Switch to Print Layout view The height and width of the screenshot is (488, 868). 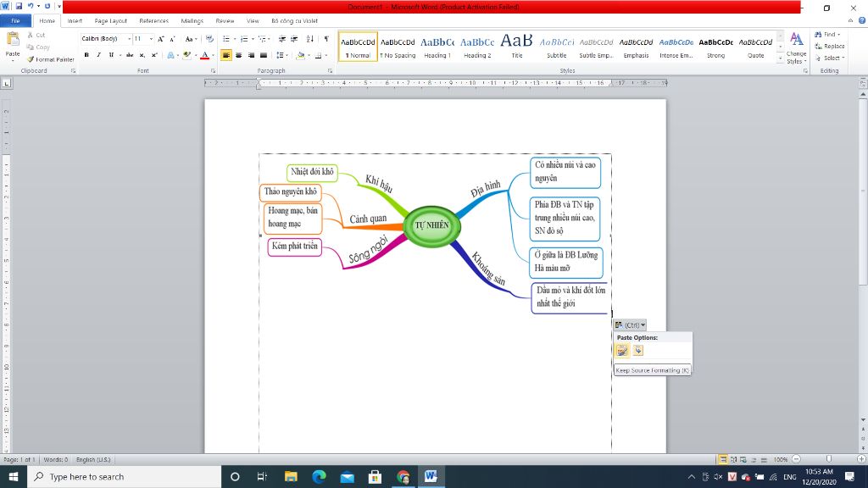[x=722, y=459]
